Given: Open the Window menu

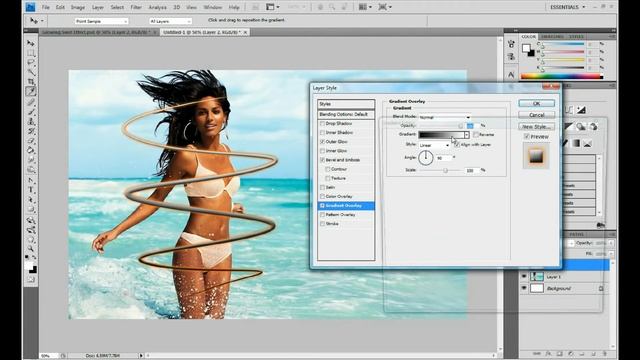Looking at the screenshot, I should pos(213,7).
